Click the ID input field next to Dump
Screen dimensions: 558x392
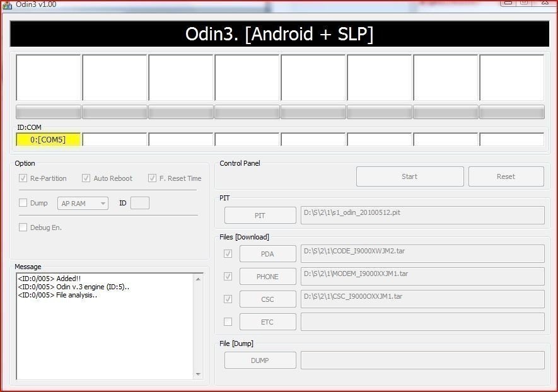pyautogui.click(x=140, y=203)
